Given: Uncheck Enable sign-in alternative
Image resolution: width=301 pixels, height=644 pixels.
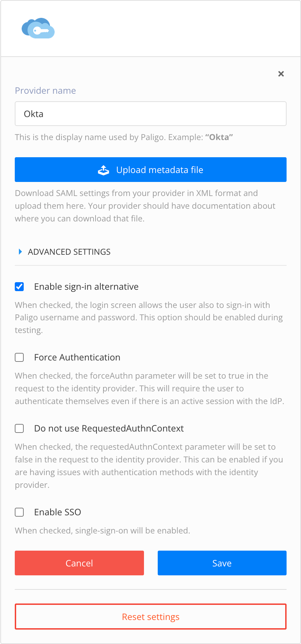Looking at the screenshot, I should [19, 287].
